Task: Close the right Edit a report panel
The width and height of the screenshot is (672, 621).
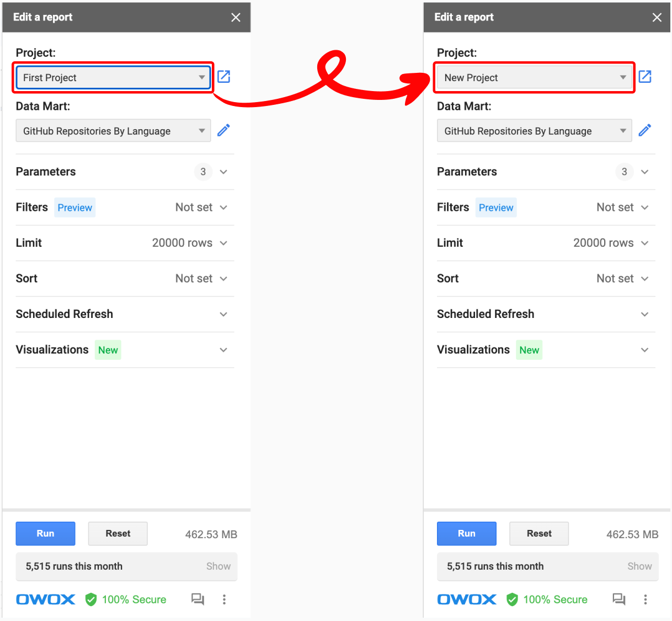Action: (x=657, y=17)
